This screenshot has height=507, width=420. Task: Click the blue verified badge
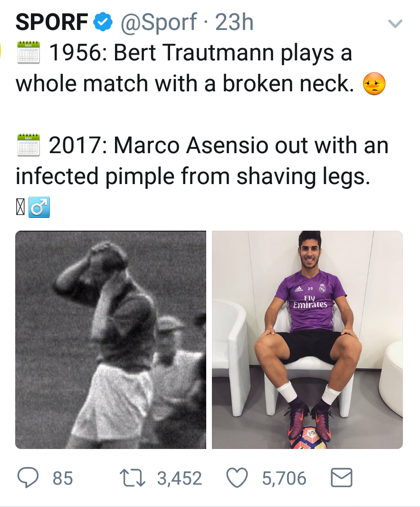pyautogui.click(x=103, y=22)
